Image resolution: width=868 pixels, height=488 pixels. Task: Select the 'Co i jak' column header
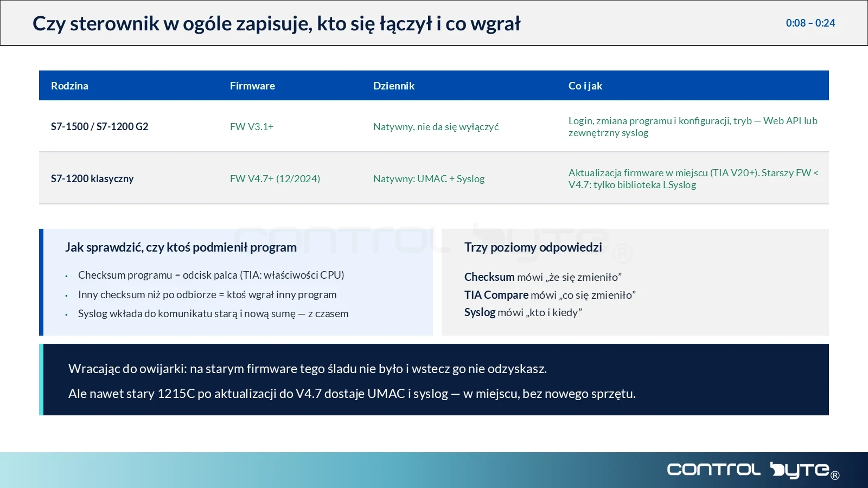585,86
